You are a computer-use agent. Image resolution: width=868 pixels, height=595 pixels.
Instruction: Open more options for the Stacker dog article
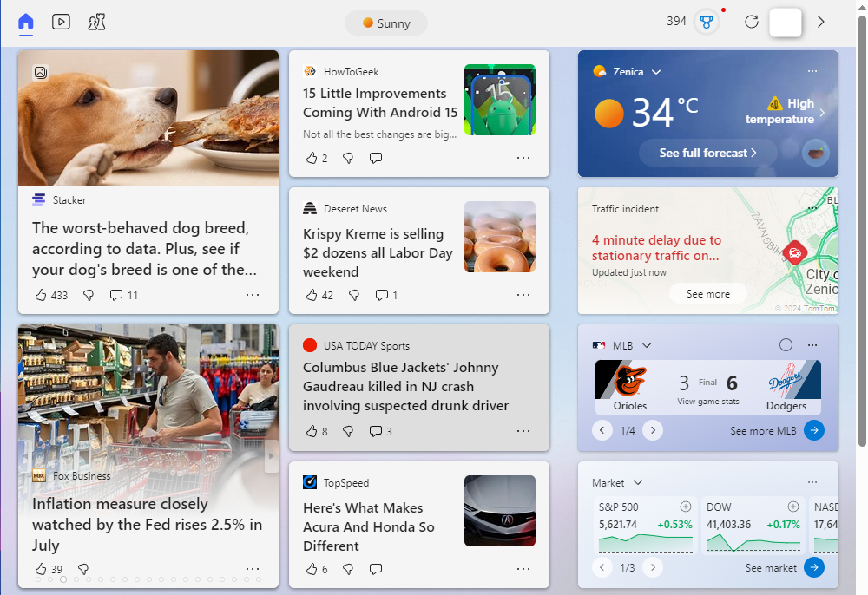(x=253, y=295)
